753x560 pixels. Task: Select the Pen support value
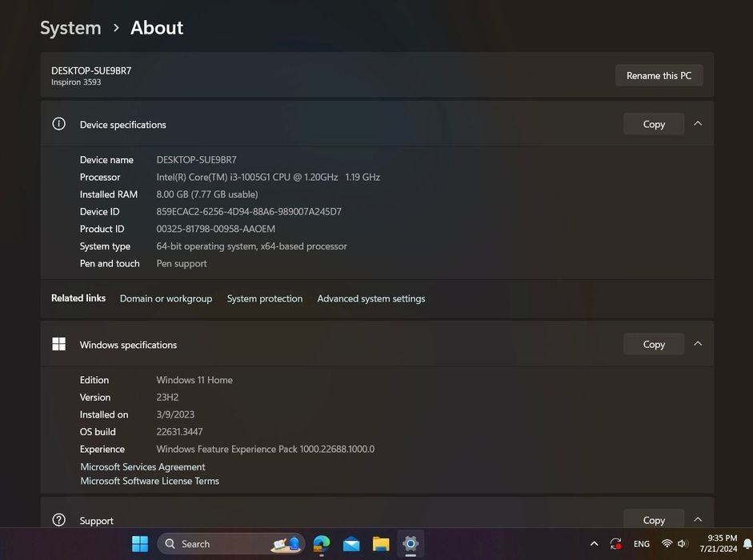click(182, 263)
